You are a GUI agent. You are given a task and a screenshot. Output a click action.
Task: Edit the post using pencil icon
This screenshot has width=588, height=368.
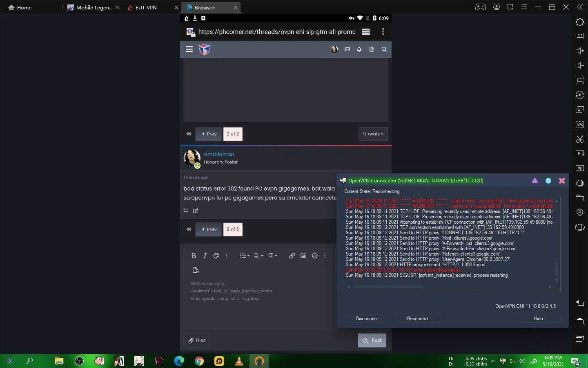196,211
